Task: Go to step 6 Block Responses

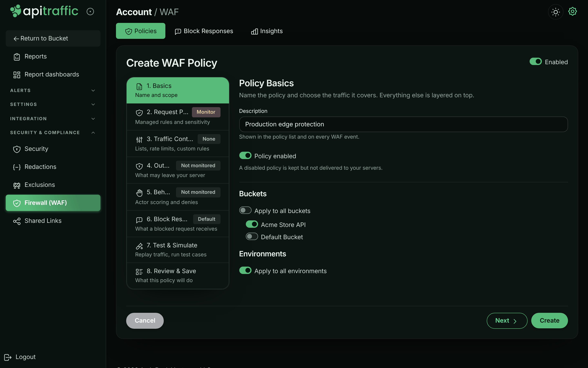Action: [178, 224]
